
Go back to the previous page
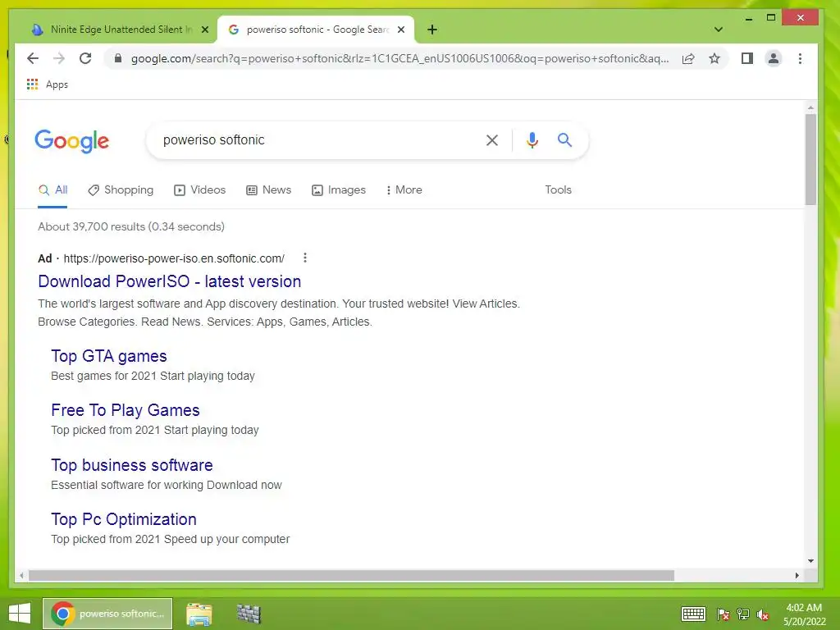pyautogui.click(x=33, y=58)
